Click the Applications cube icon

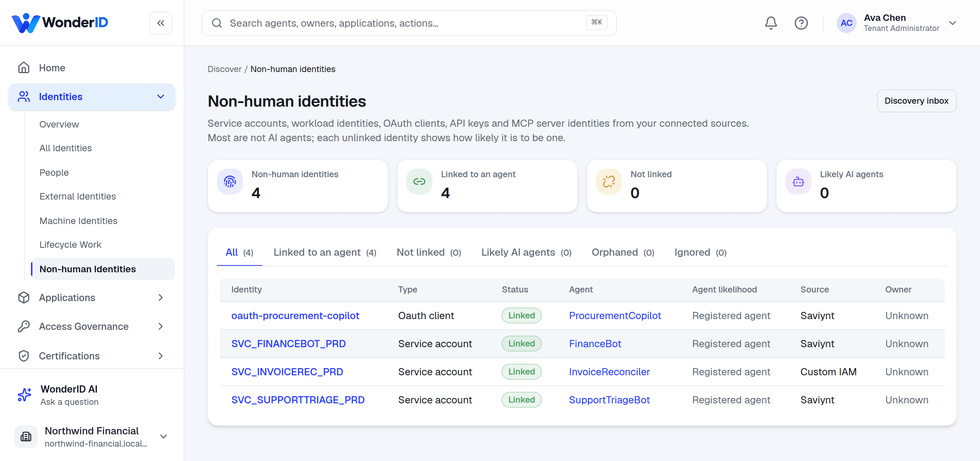23,297
